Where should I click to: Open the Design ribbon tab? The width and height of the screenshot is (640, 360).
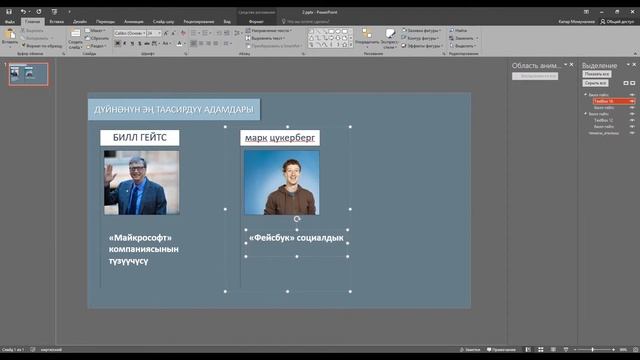[80, 21]
